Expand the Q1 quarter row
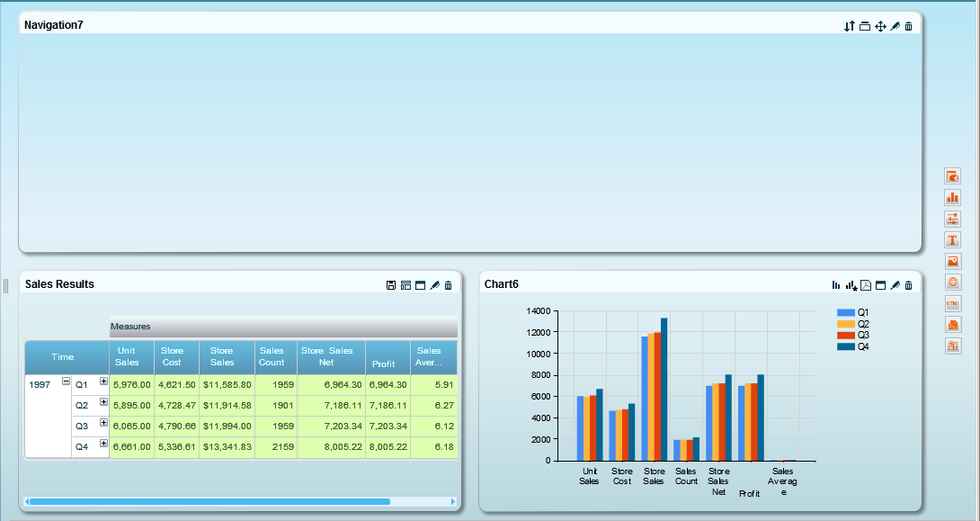This screenshot has width=980, height=521. click(x=103, y=382)
